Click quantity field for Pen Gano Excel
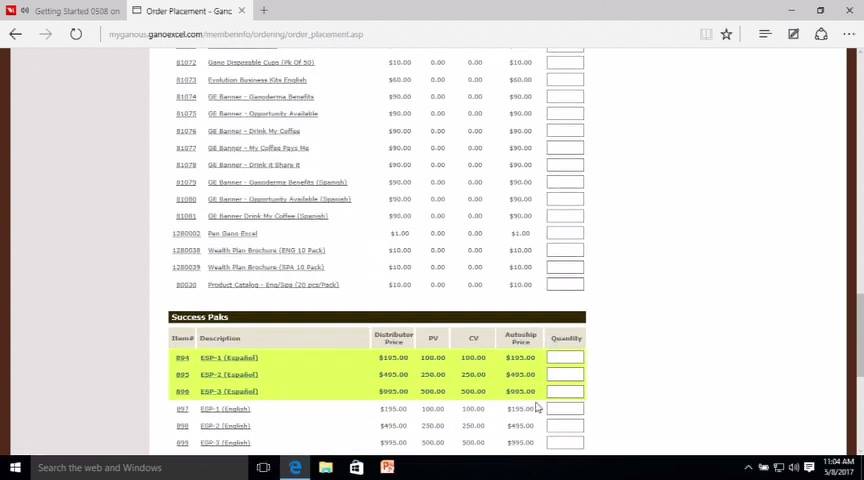 coord(565,233)
